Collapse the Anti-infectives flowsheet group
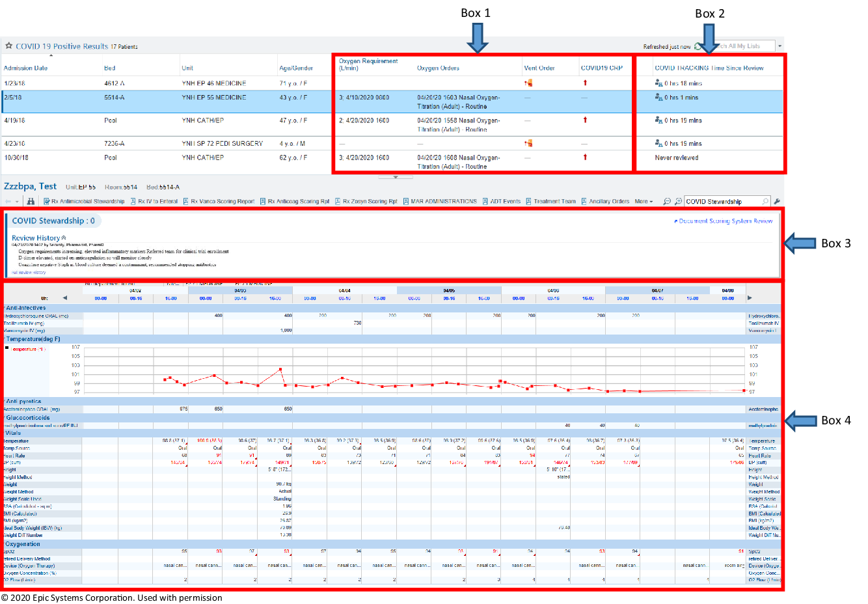The height and width of the screenshot is (604, 868). point(26,308)
